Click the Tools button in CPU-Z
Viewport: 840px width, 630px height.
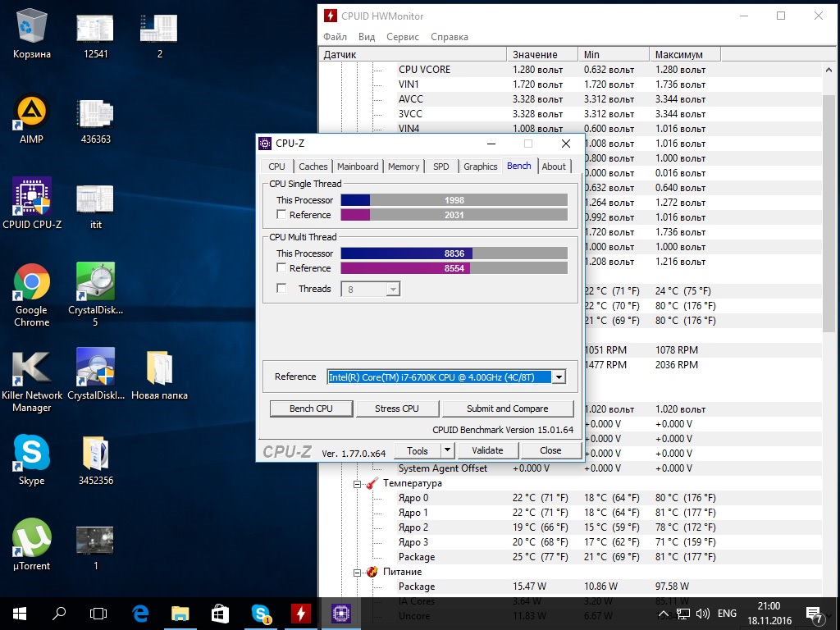(x=418, y=450)
